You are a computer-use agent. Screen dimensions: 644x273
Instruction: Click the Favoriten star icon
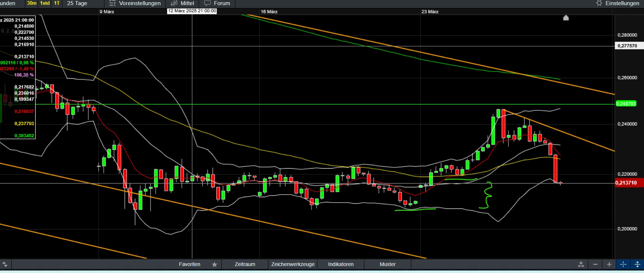pos(214,265)
